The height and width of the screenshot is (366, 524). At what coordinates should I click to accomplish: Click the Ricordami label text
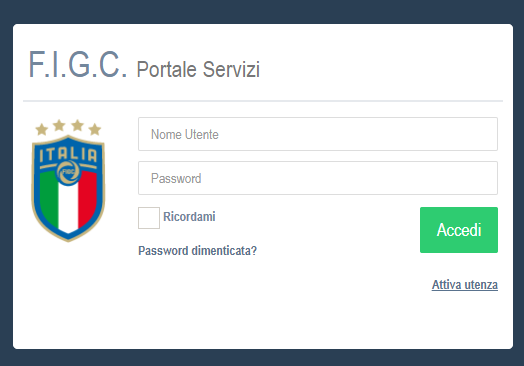point(189,217)
